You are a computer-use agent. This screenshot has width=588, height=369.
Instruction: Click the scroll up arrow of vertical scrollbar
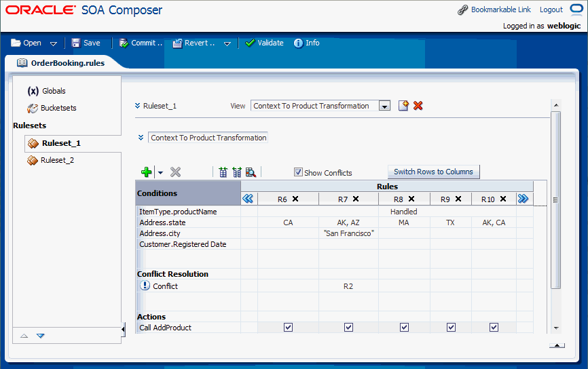coord(556,105)
